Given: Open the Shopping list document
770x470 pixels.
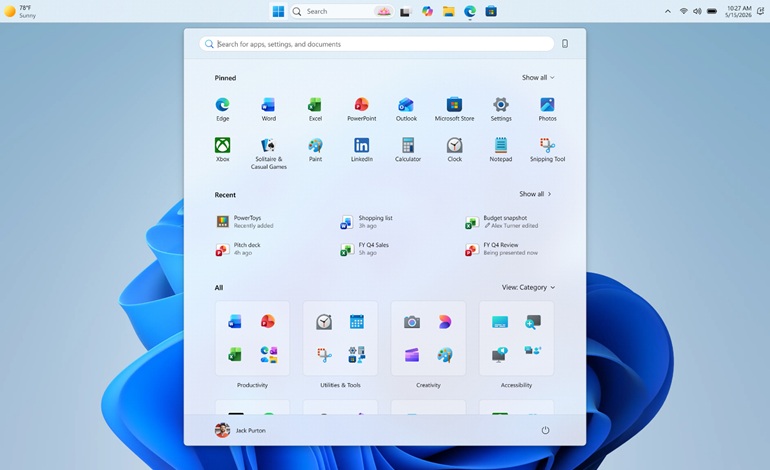Looking at the screenshot, I should click(x=366, y=221).
